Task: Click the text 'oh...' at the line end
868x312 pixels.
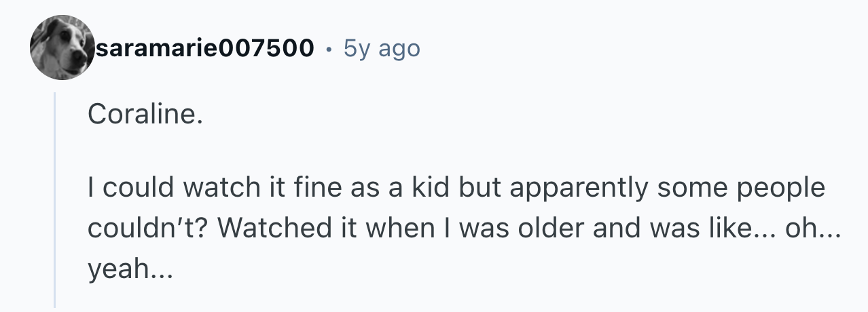Action: [813, 227]
